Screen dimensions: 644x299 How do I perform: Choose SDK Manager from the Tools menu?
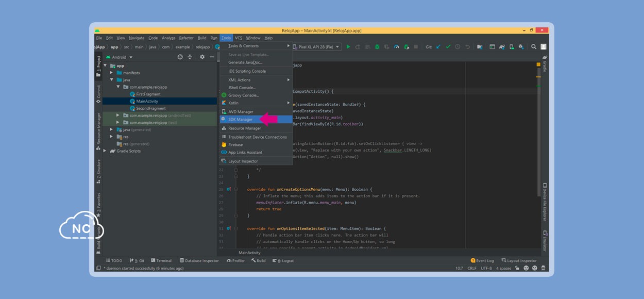point(256,120)
